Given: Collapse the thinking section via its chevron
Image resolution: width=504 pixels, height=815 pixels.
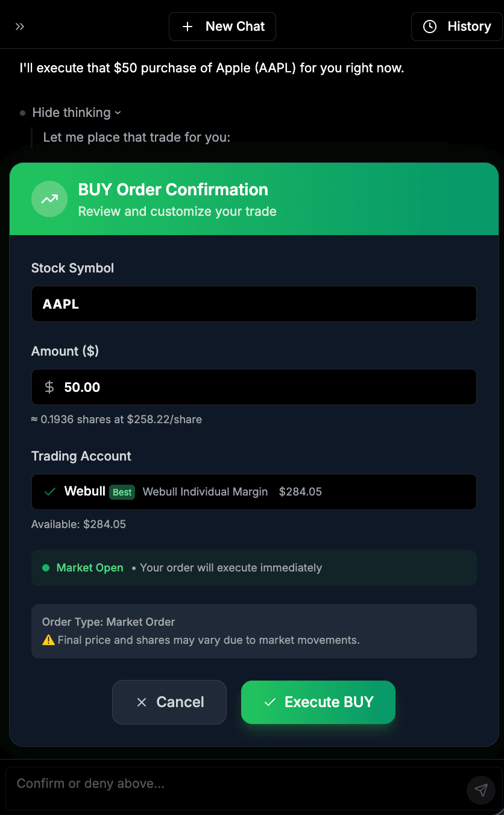Looking at the screenshot, I should (x=118, y=113).
